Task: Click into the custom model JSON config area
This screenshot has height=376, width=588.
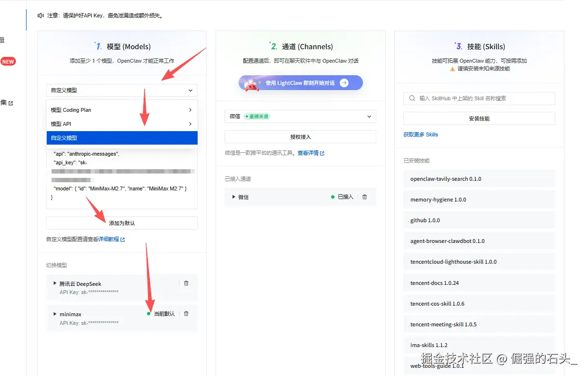Action: coord(122,177)
